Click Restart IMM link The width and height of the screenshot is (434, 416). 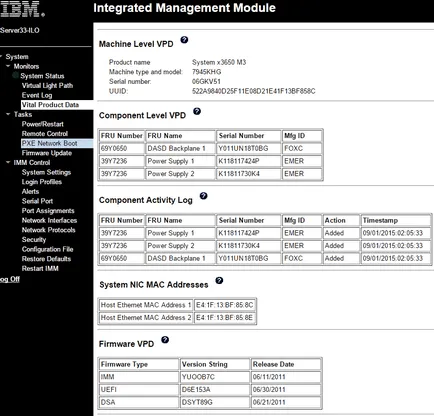pyautogui.click(x=40, y=268)
